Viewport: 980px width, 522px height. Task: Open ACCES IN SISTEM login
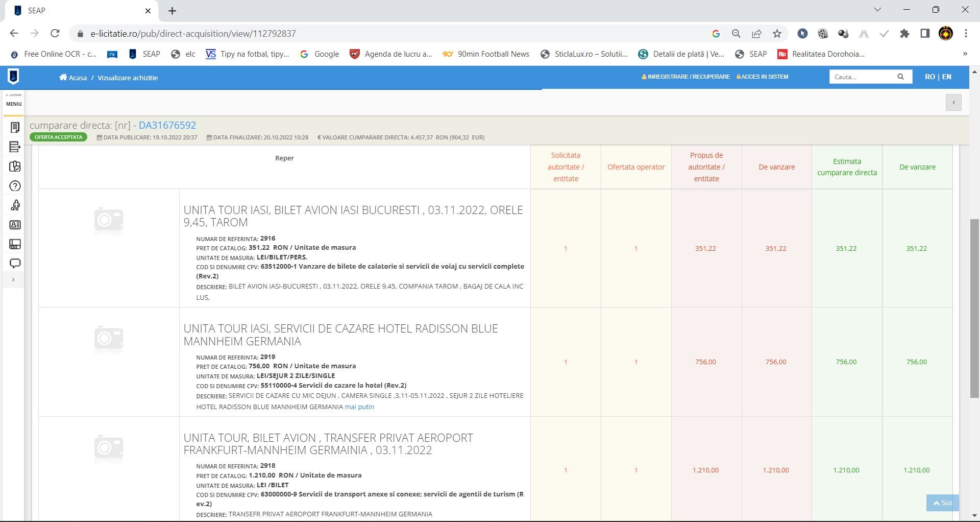(x=762, y=77)
